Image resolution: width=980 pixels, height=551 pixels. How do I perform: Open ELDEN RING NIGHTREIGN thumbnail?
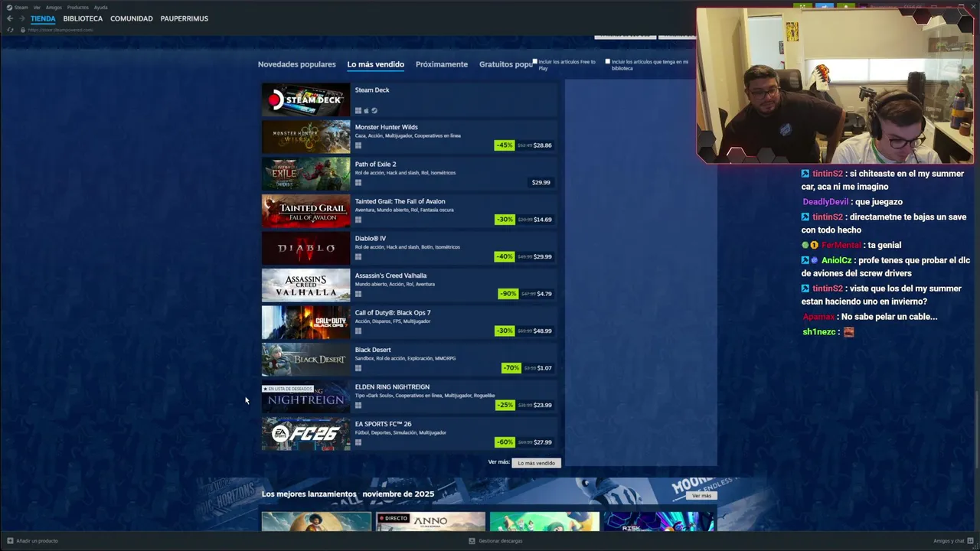[x=305, y=397]
